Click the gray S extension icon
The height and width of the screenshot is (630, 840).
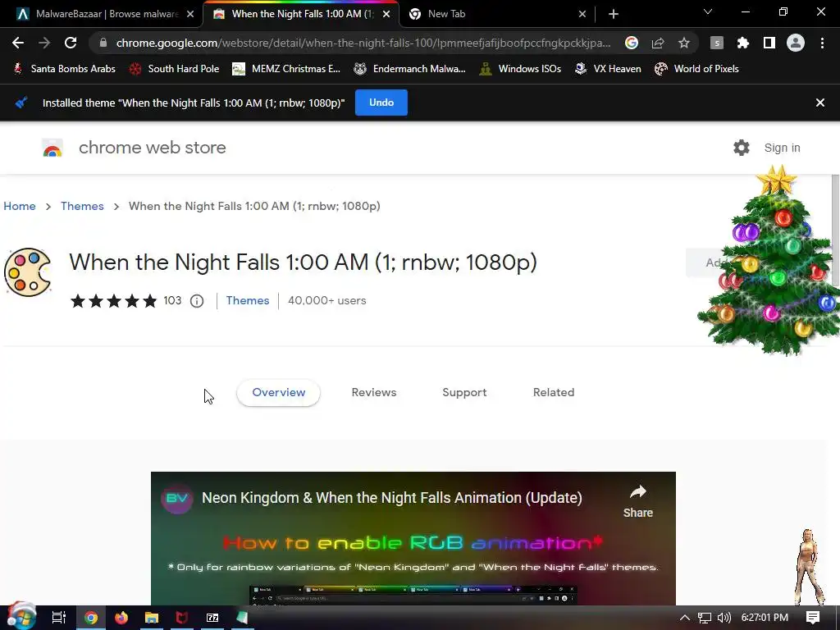717,43
